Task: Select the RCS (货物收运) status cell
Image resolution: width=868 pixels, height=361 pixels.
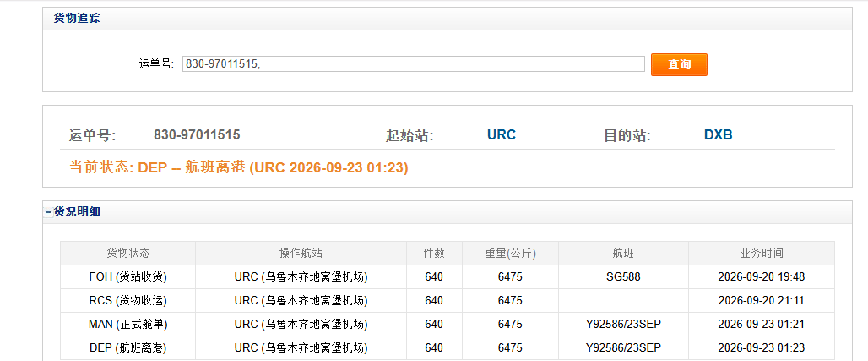Action: [x=127, y=301]
